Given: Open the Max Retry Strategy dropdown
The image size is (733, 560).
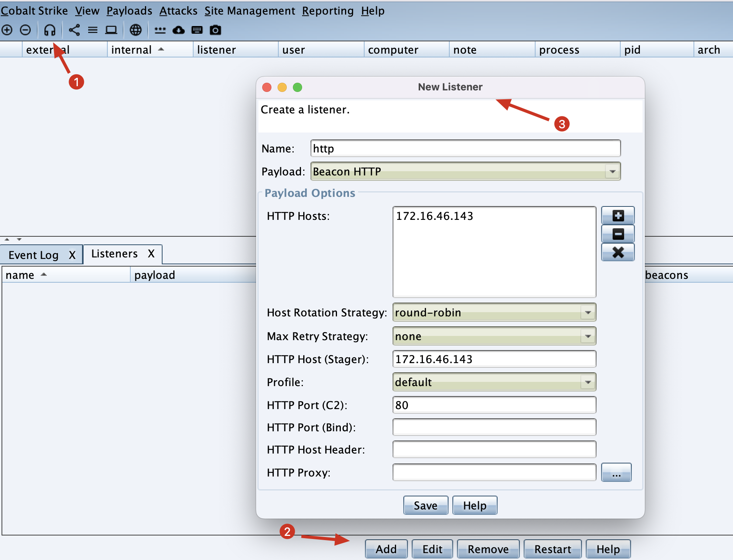Looking at the screenshot, I should point(494,336).
